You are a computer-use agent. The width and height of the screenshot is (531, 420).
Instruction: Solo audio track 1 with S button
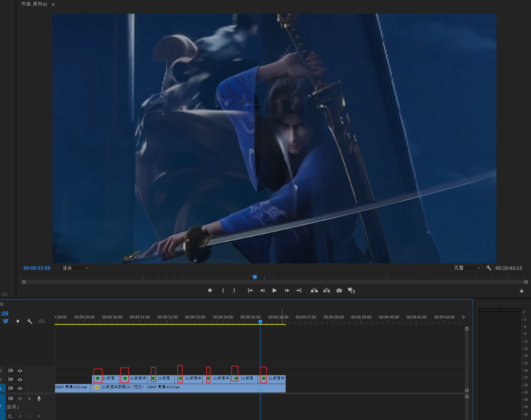click(29, 398)
